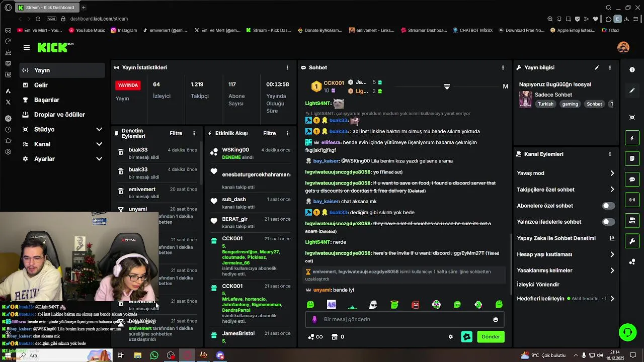
Task: Open Yapay Zeka ile Sohbet Denetimi link
Action: pyautogui.click(x=566, y=238)
